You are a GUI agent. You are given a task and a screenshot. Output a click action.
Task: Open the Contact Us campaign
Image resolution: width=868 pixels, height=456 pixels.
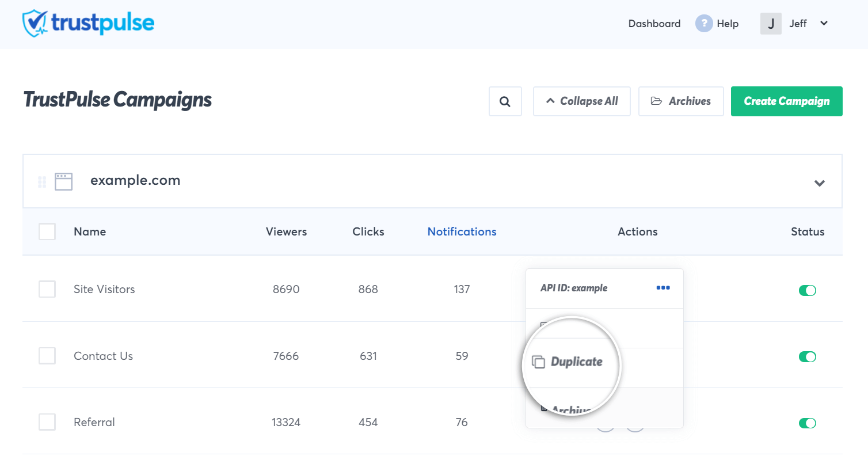coord(103,356)
